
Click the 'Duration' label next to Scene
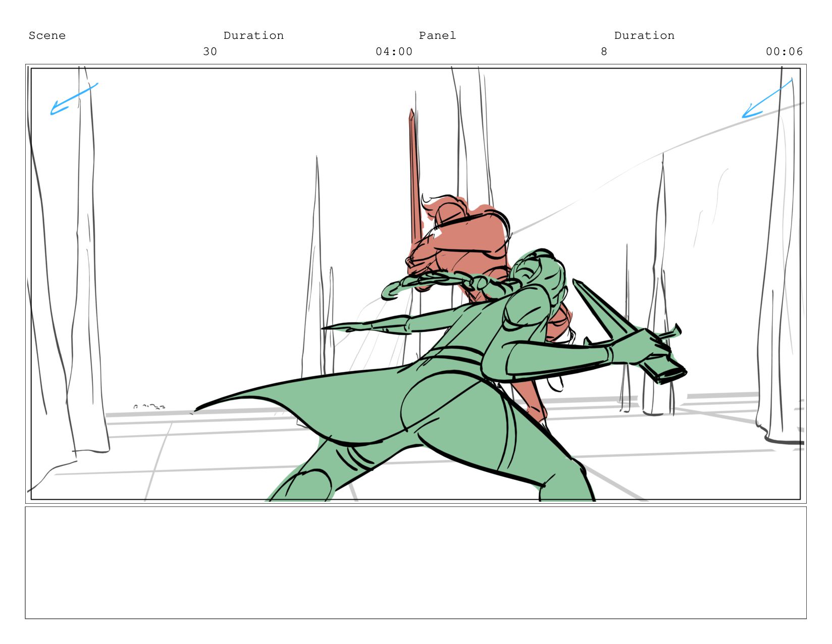coord(253,35)
